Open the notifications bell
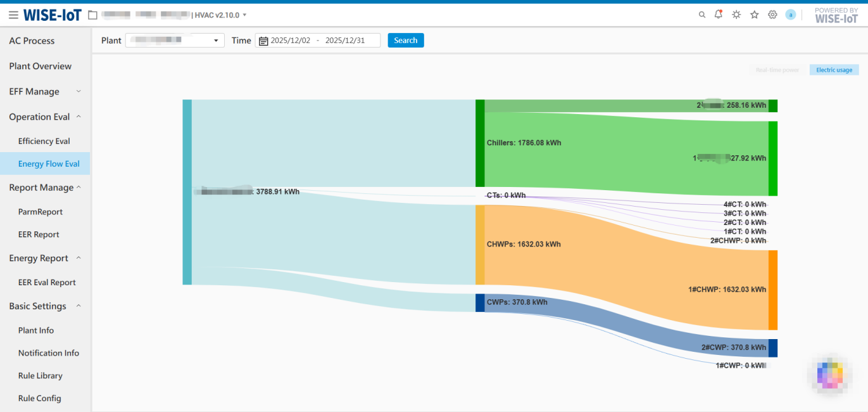Screen dimensions: 868x412 pyautogui.click(x=719, y=15)
